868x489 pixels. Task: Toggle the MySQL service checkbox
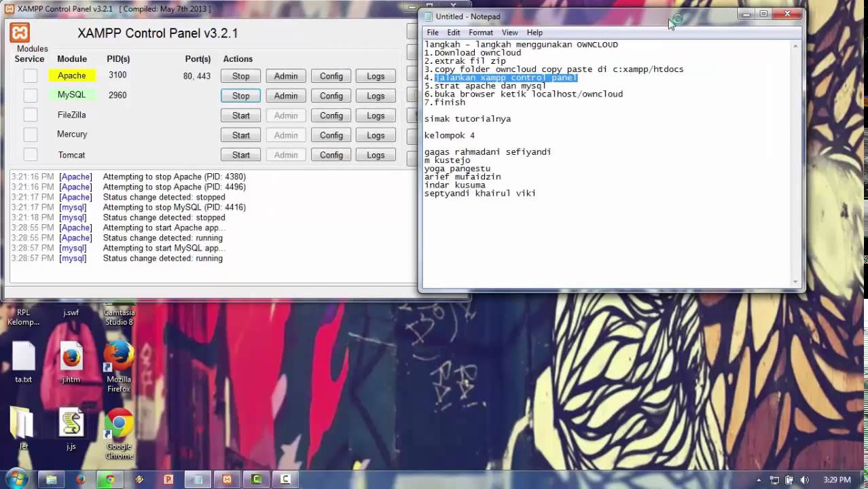tap(31, 95)
